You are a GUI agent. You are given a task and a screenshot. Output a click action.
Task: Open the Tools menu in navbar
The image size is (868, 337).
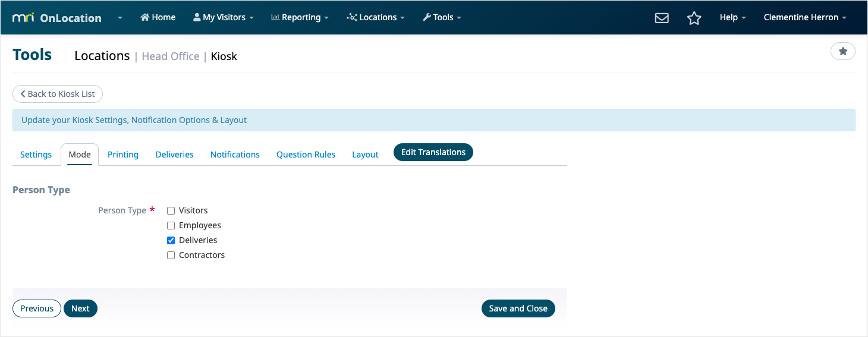(x=442, y=17)
